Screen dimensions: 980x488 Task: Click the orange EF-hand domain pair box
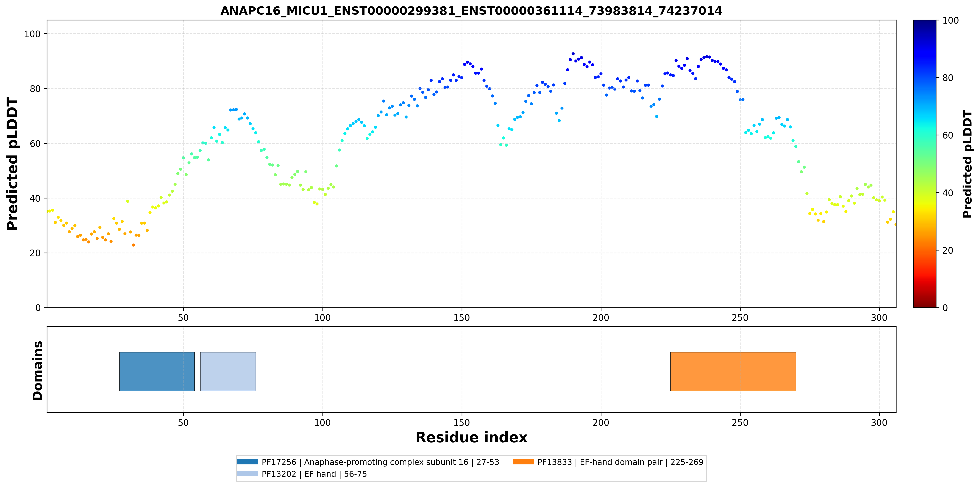pos(733,371)
